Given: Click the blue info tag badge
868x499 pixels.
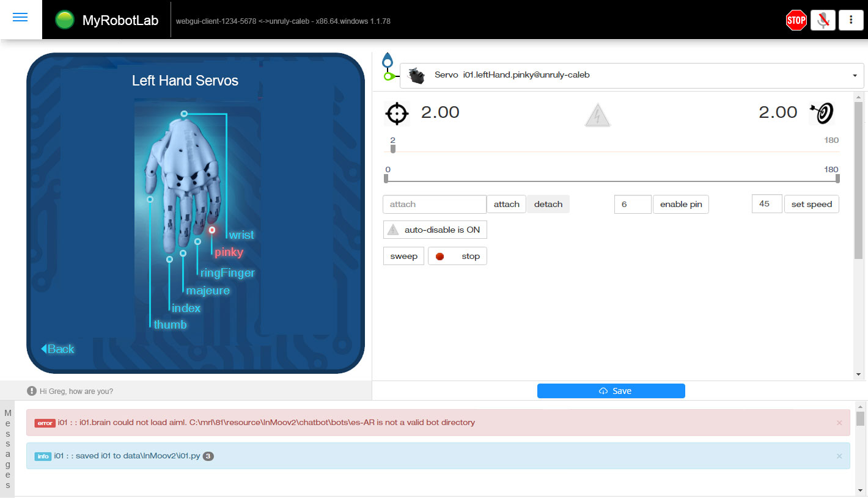Looking at the screenshot, I should pos(43,456).
